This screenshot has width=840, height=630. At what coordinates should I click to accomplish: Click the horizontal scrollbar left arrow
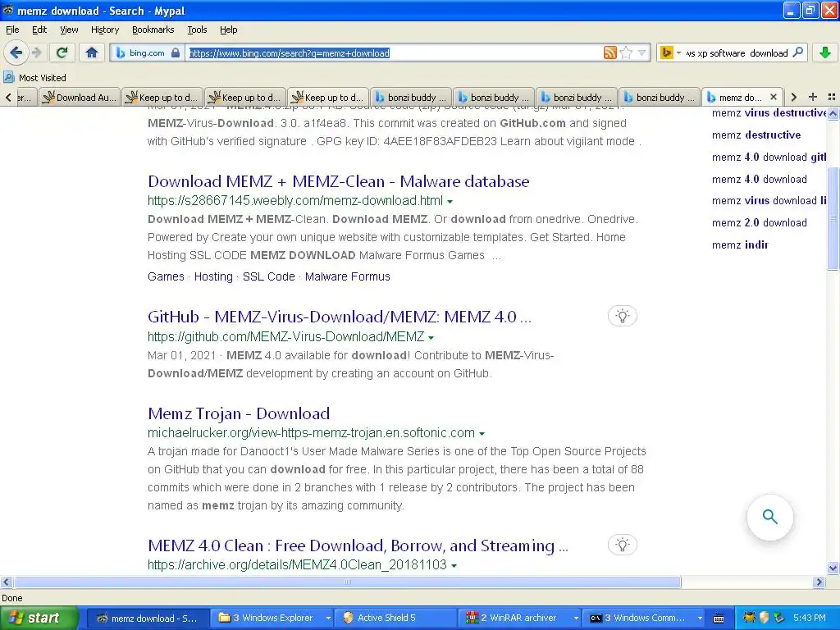6,582
